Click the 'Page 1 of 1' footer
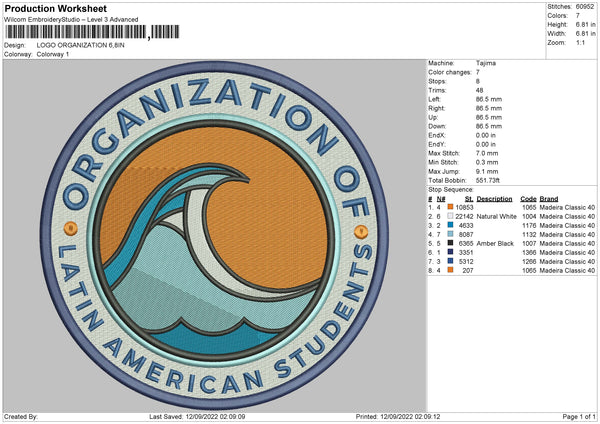This screenshot has width=600, height=424. 579,416
